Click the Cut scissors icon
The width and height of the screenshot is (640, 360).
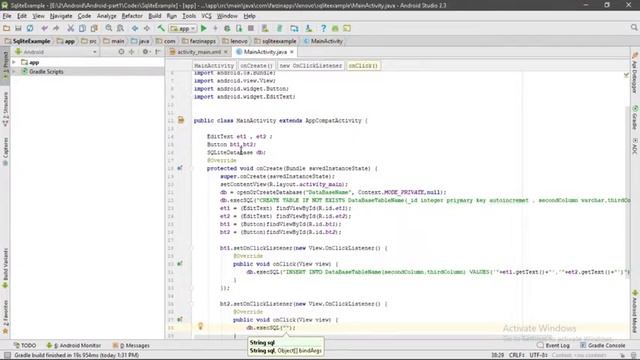coord(71,29)
